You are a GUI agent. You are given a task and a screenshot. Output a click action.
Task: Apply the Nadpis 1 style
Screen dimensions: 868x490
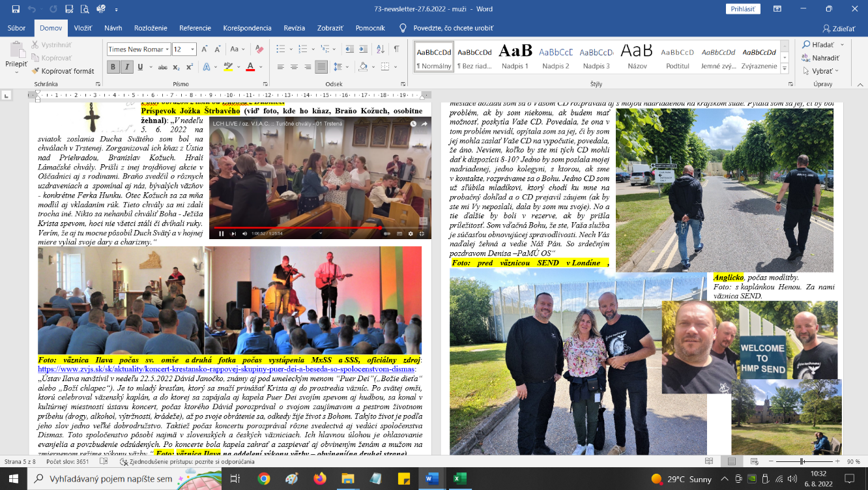pyautogui.click(x=515, y=55)
